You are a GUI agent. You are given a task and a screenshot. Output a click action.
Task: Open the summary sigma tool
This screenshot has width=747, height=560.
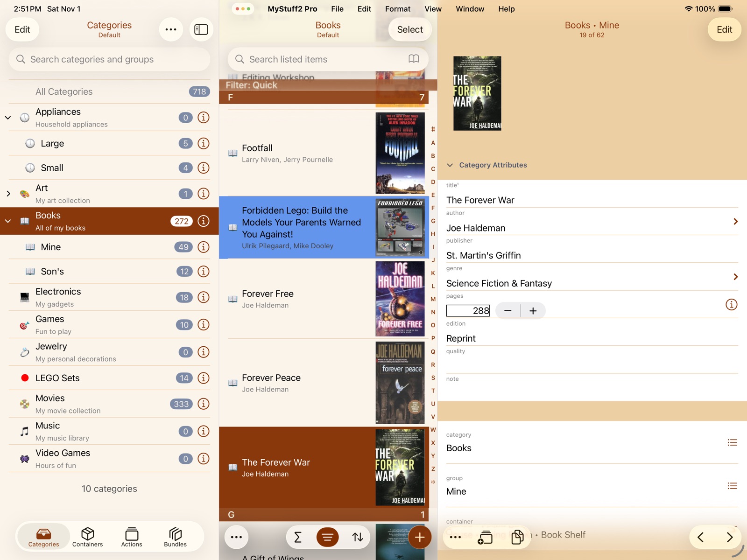298,537
